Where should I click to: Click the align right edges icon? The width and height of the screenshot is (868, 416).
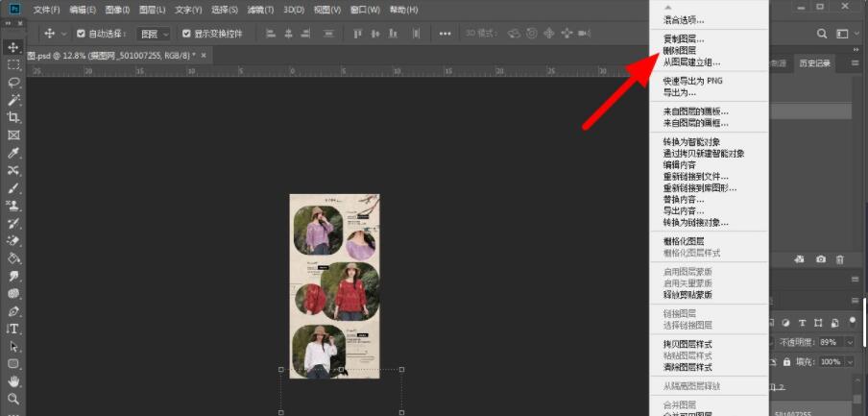coord(305,34)
